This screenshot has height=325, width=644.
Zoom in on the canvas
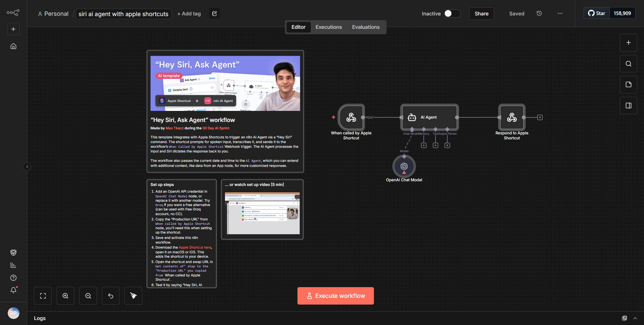(65, 296)
